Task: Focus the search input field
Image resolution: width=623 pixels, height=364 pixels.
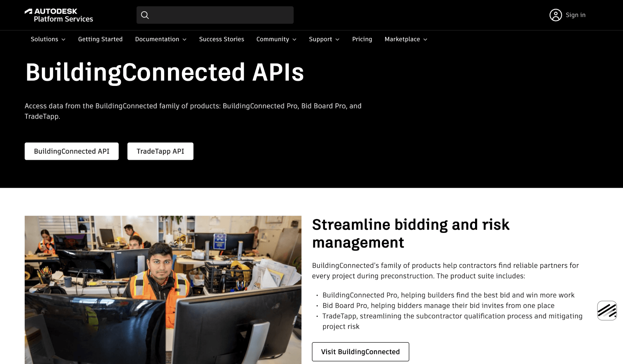Action: (215, 15)
